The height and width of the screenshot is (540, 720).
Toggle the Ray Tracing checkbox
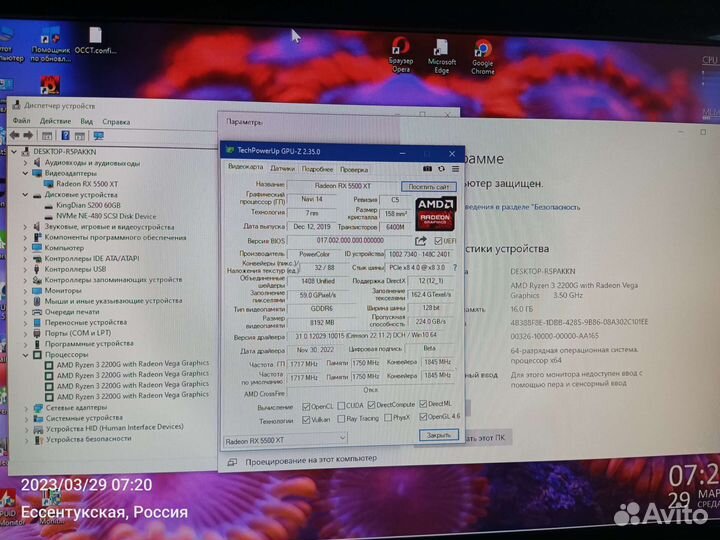pyautogui.click(x=341, y=419)
